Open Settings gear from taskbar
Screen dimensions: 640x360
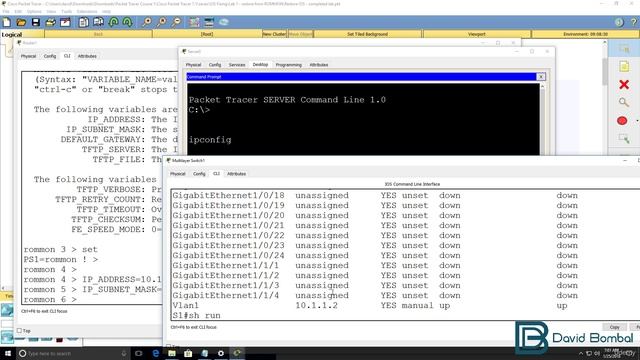coord(221,353)
